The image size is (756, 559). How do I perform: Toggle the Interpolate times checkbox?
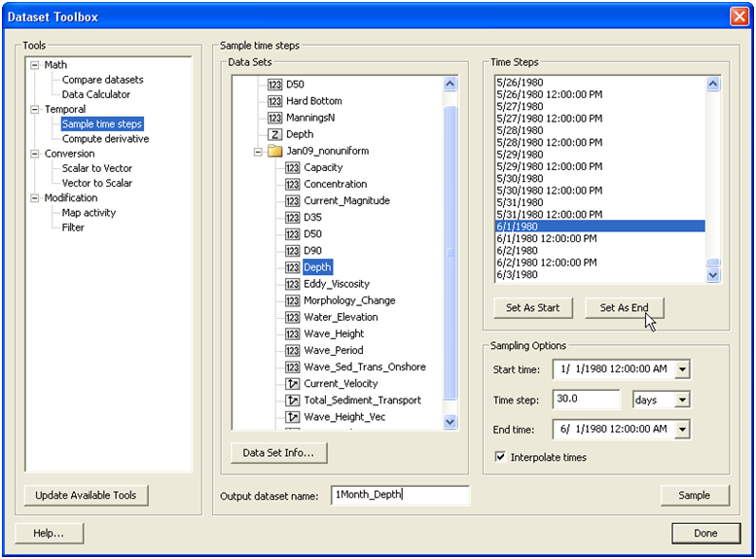point(500,457)
